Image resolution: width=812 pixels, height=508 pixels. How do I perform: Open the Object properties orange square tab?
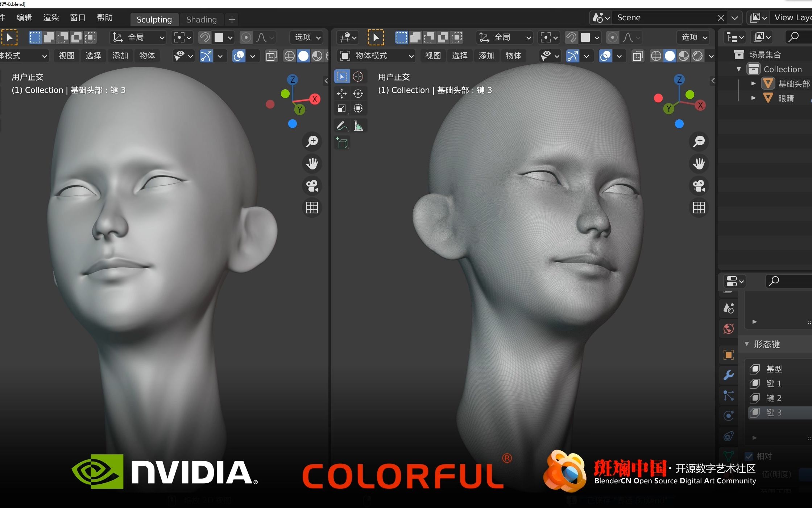click(x=729, y=355)
